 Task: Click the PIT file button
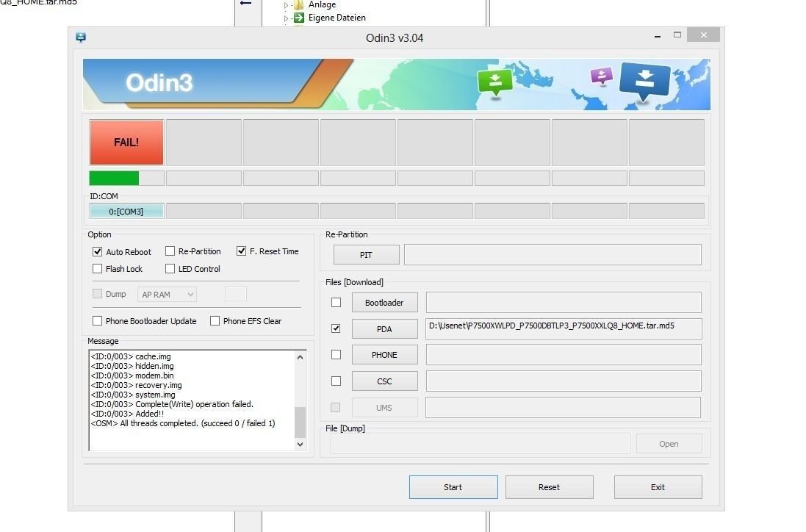(366, 254)
